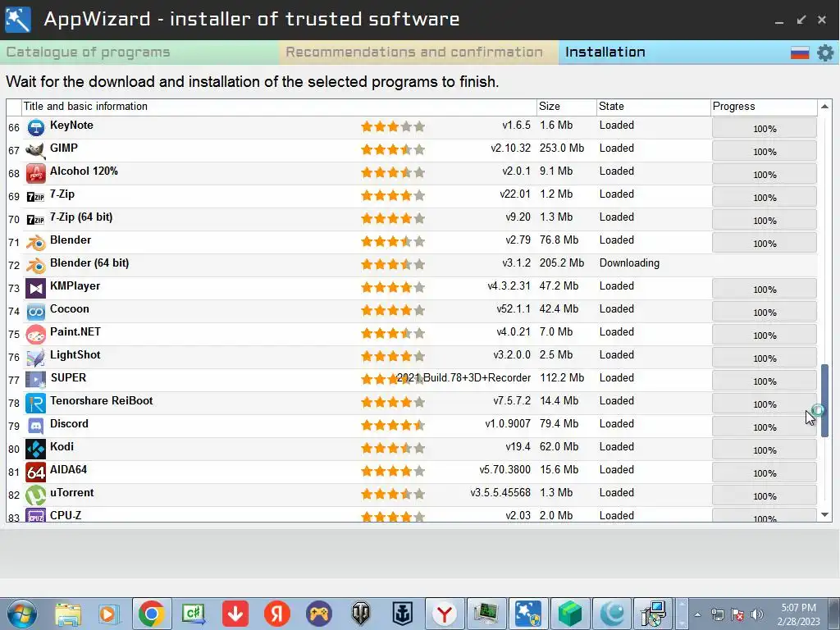840x630 pixels.
Task: Click the list scroll down arrow
Action: click(x=825, y=515)
